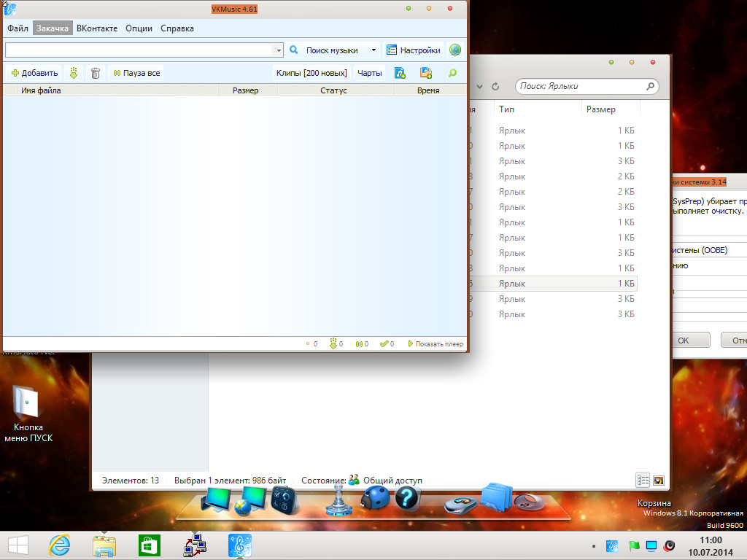Screen dimensions: 747x560
Task: Click the network monitor tray icon
Action: pos(651,545)
